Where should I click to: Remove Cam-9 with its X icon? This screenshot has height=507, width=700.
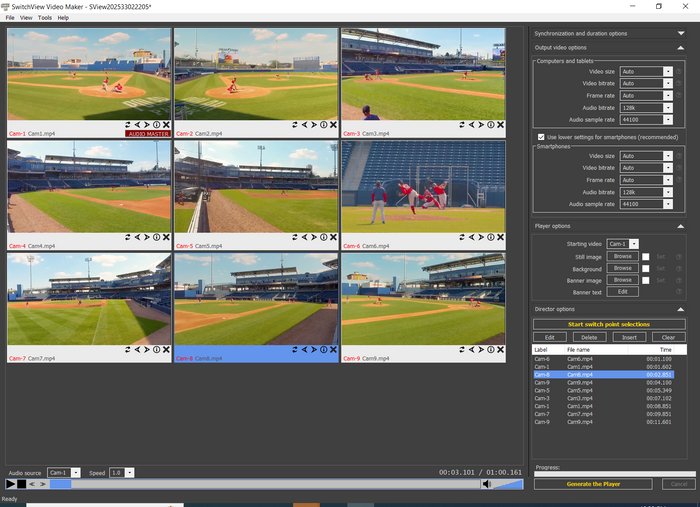click(500, 349)
